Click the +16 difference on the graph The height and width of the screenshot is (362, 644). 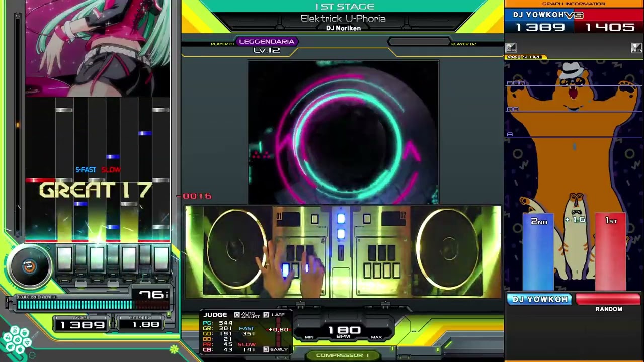[x=575, y=220]
